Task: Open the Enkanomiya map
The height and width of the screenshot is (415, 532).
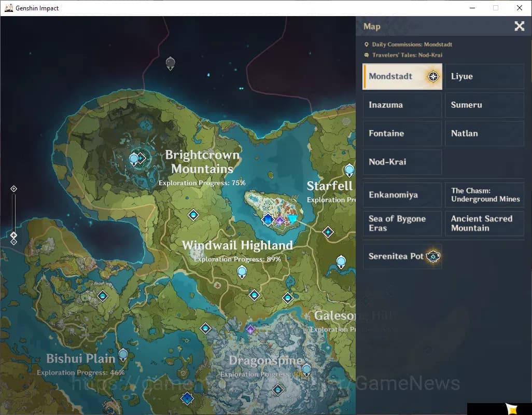Action: (x=402, y=195)
